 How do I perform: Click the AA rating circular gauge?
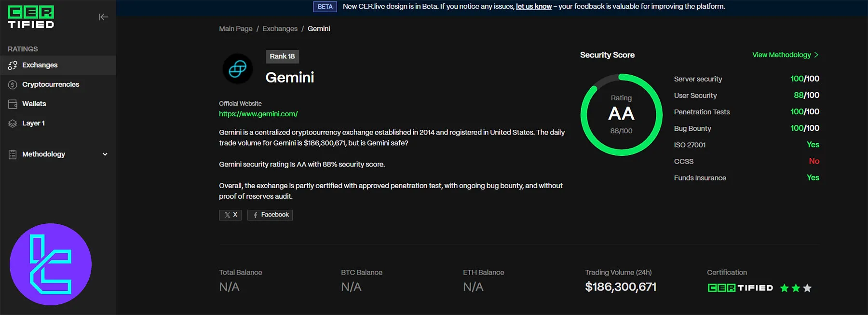coord(621,115)
